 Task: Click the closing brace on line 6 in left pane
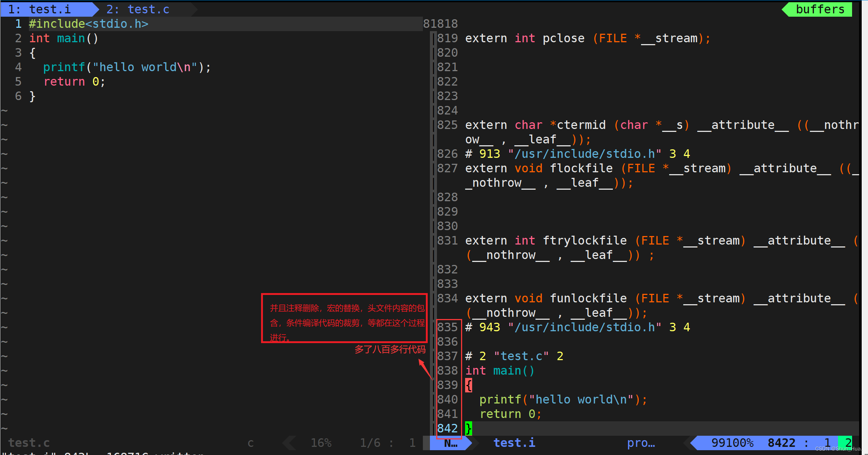[33, 96]
